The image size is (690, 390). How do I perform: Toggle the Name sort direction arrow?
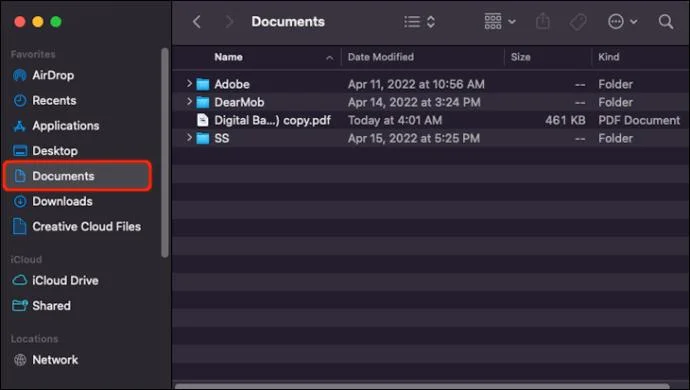point(330,58)
